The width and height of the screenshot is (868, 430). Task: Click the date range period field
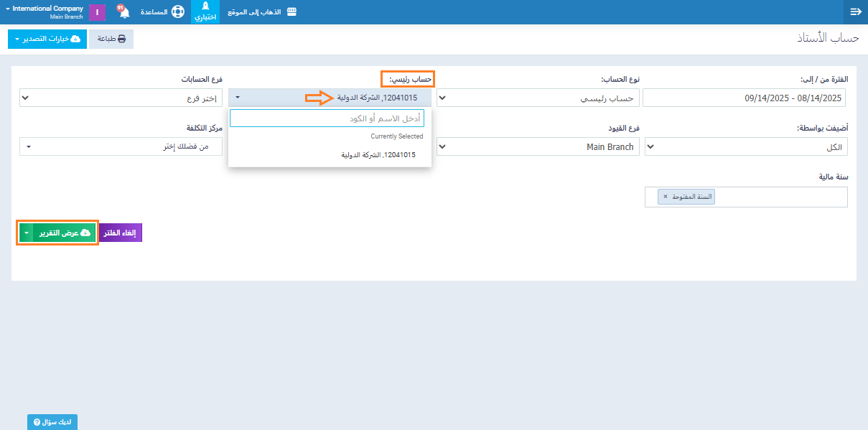coord(745,98)
